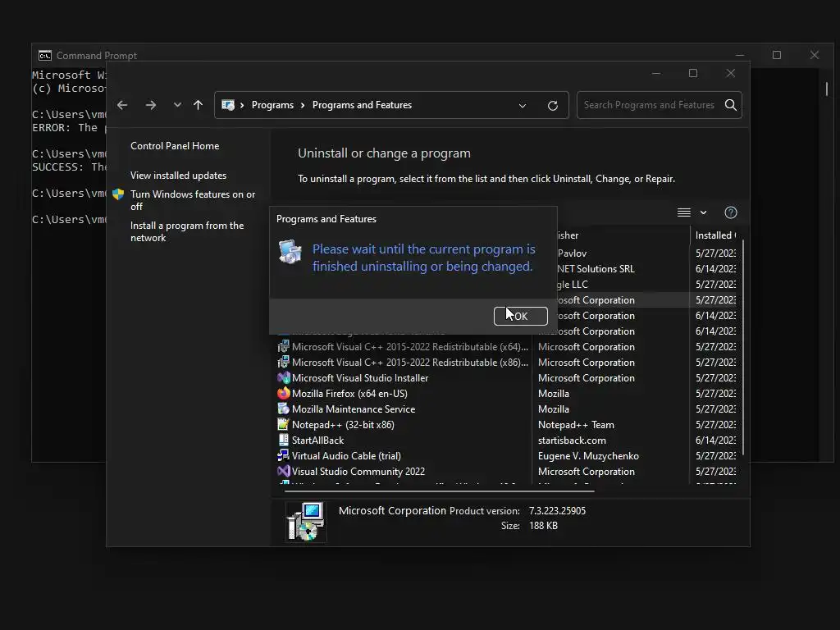This screenshot has width=840, height=630.
Task: Select Mozilla Maintenance Service entry
Action: point(353,409)
